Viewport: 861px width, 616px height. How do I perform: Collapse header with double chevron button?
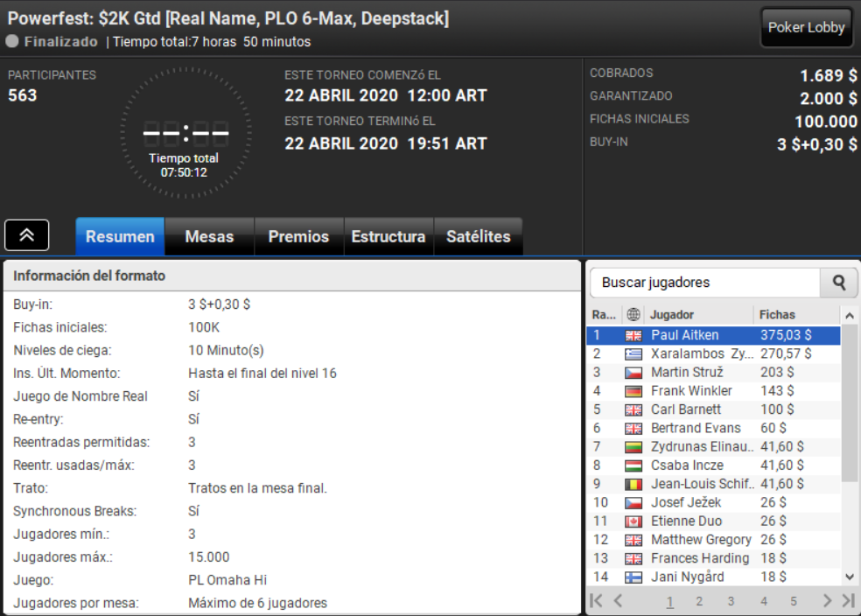27,235
